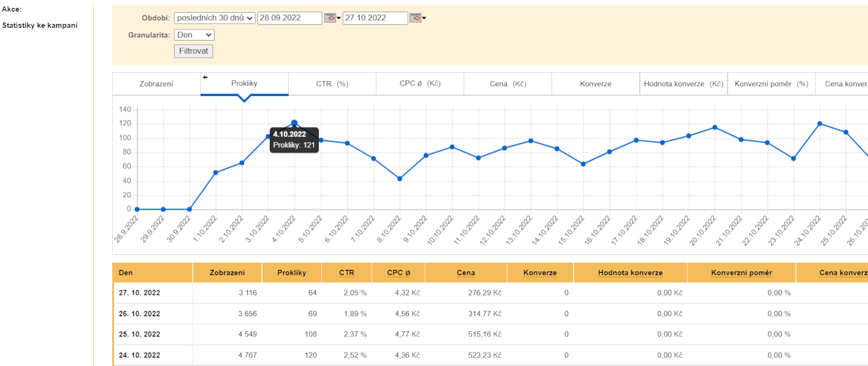Viewport: 868px width, 366px height.
Task: Click the 4.10.2022 data point on chart
Action: click(x=295, y=123)
